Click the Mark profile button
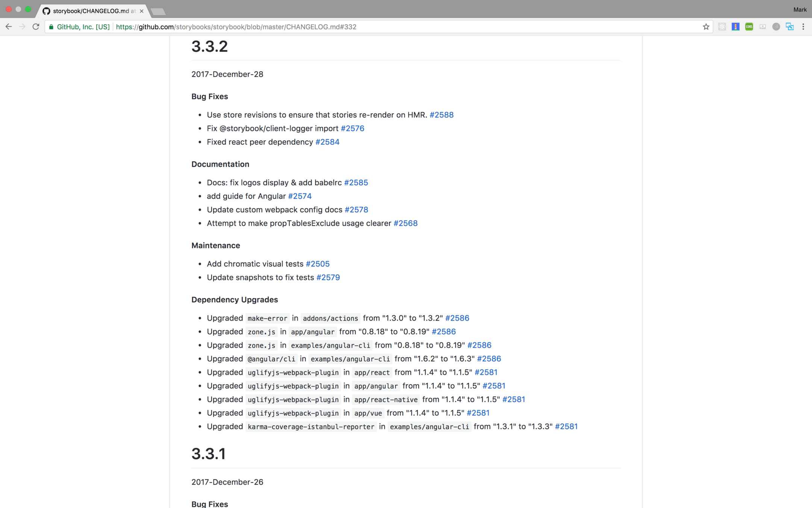 pyautogui.click(x=800, y=9)
